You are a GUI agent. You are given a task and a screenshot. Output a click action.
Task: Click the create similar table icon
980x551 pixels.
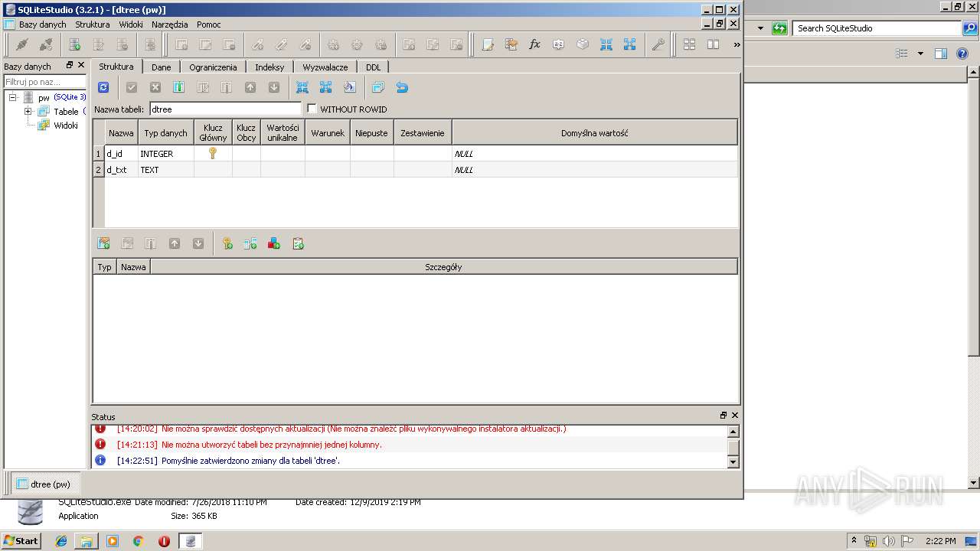click(x=377, y=87)
